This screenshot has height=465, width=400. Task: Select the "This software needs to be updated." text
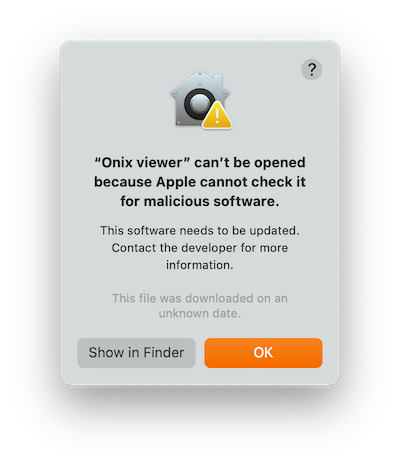point(200,231)
